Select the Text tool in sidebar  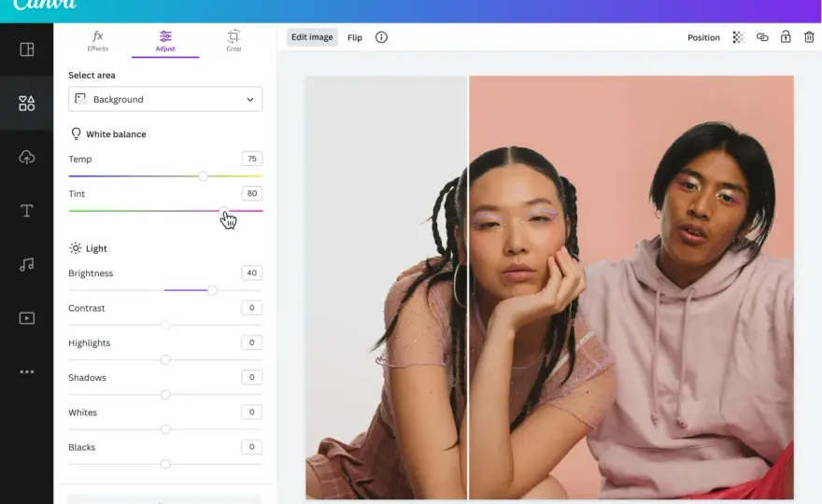point(27,211)
